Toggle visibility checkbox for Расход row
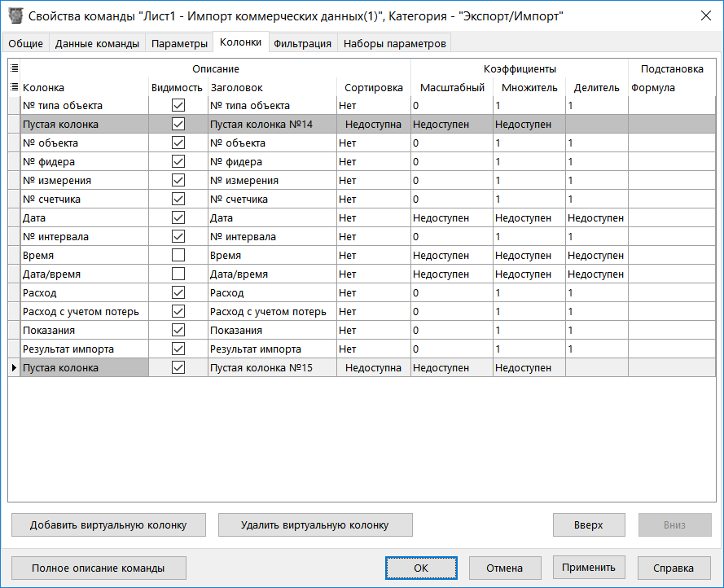The image size is (724, 588). (178, 292)
